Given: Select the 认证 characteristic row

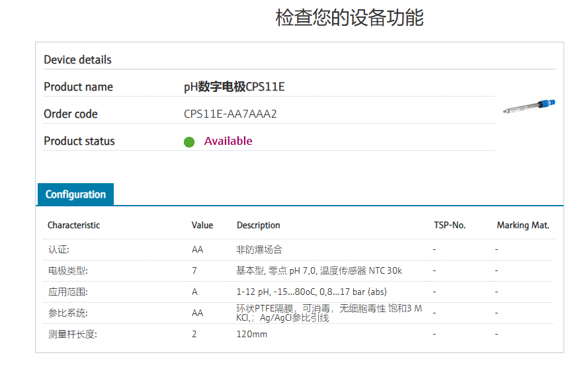Looking at the screenshot, I should (59, 250).
